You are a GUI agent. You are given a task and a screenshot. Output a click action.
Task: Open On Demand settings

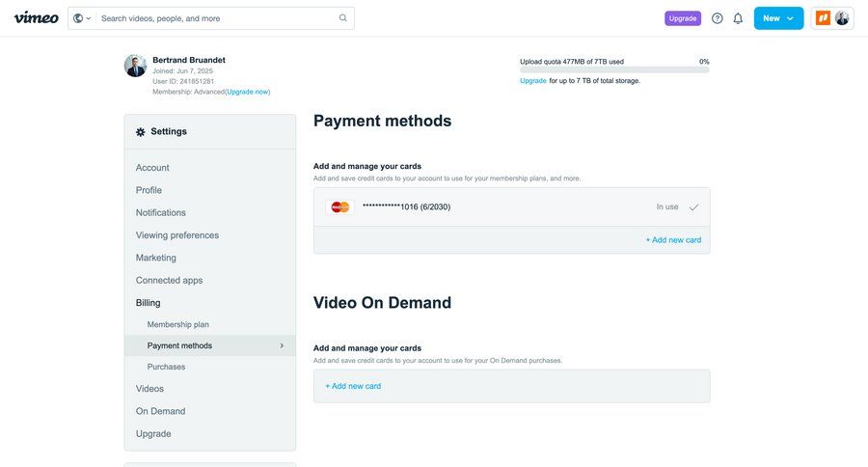point(160,411)
